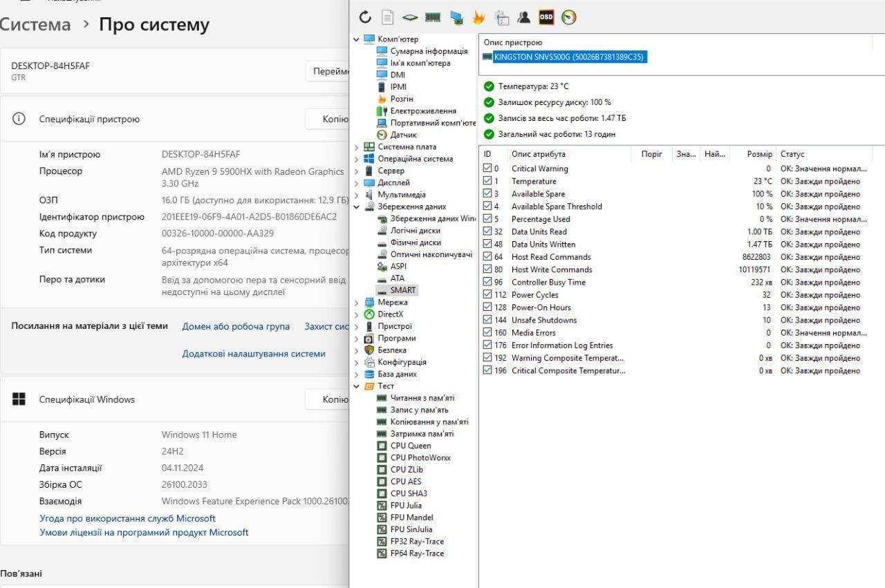Toggle the Power-On Hours checkbox
This screenshot has height=588, width=885.
click(488, 307)
